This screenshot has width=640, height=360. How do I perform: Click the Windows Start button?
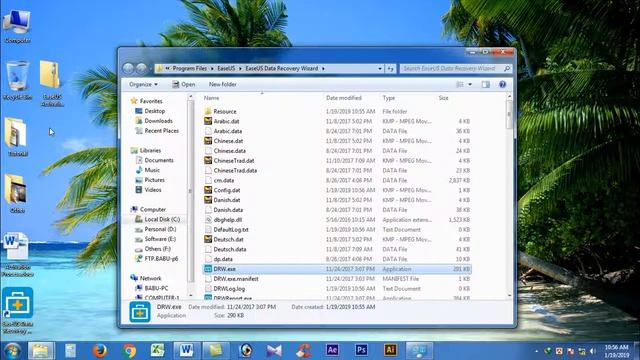pyautogui.click(x=12, y=351)
